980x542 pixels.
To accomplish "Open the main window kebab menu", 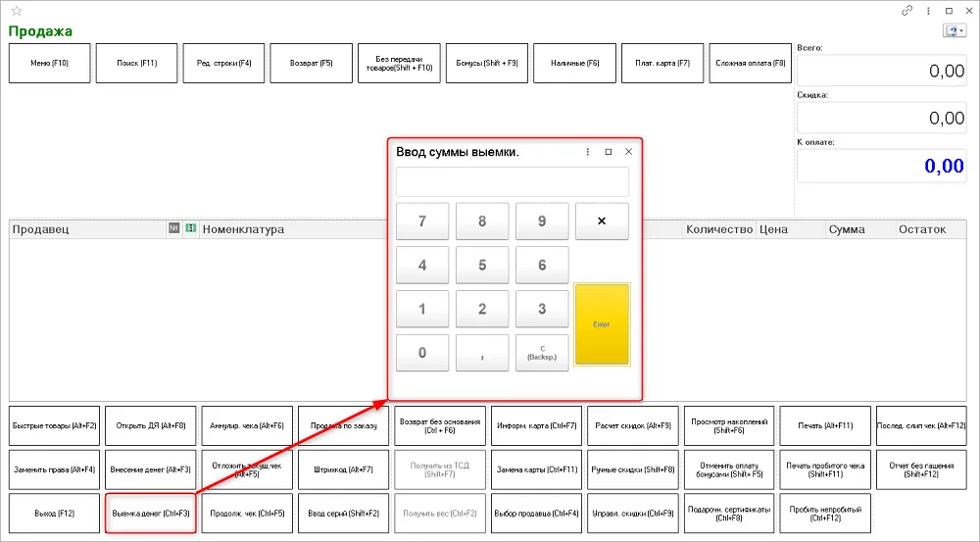I will 929,11.
